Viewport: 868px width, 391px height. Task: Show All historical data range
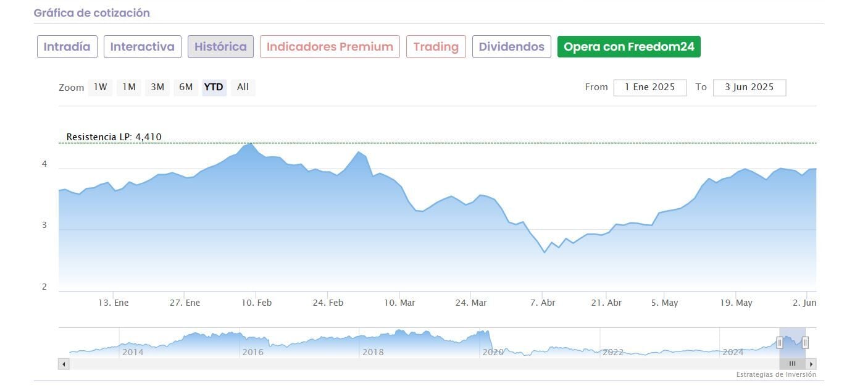click(243, 87)
